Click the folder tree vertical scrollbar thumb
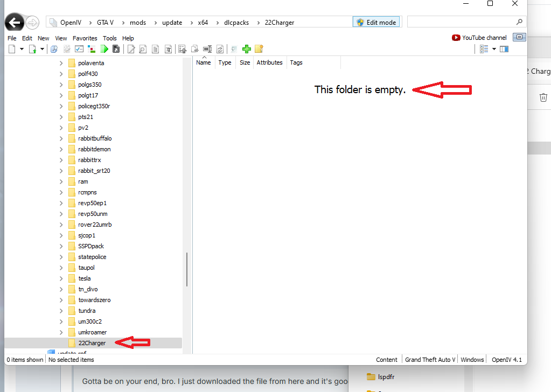 (186, 269)
